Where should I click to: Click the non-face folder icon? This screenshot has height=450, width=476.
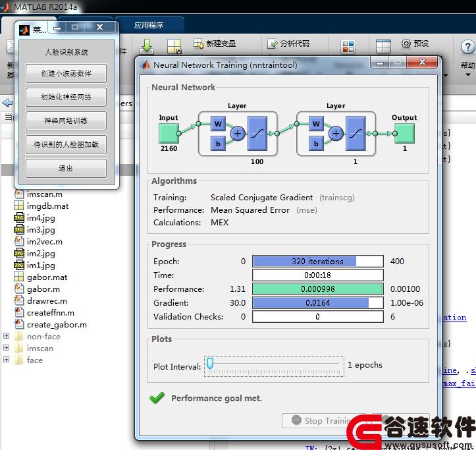pos(19,337)
